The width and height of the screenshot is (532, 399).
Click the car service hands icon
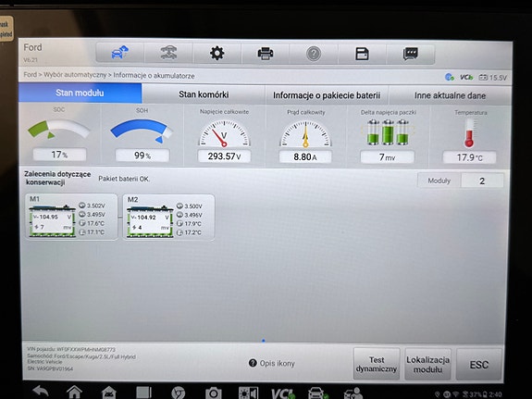168,53
